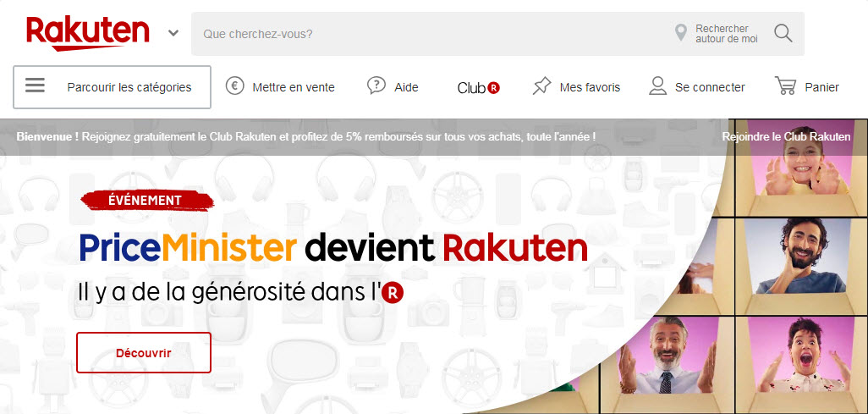This screenshot has height=414, width=868.
Task: Click the euro coin sell icon
Action: click(234, 86)
